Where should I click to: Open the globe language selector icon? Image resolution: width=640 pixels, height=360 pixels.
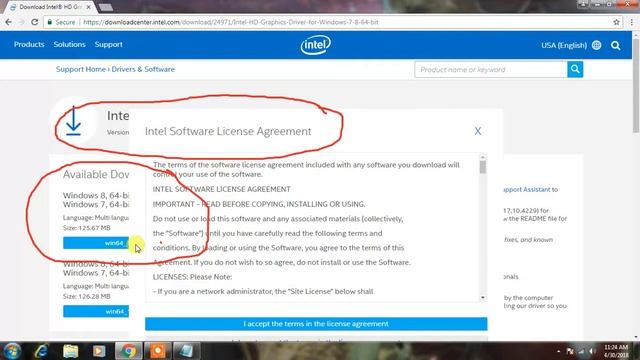[596, 45]
